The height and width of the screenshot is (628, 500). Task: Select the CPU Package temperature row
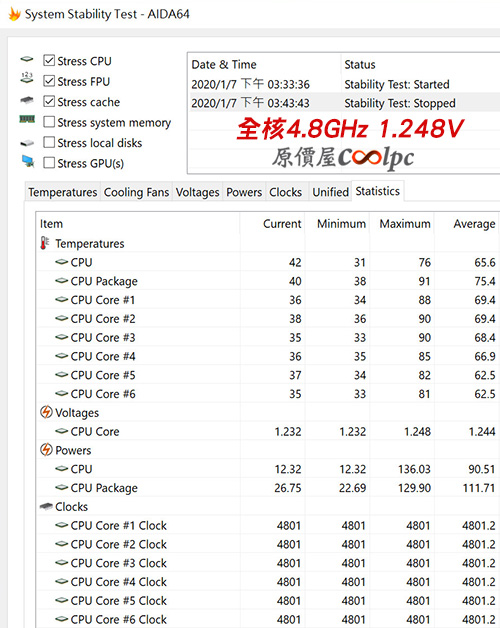pos(268,281)
